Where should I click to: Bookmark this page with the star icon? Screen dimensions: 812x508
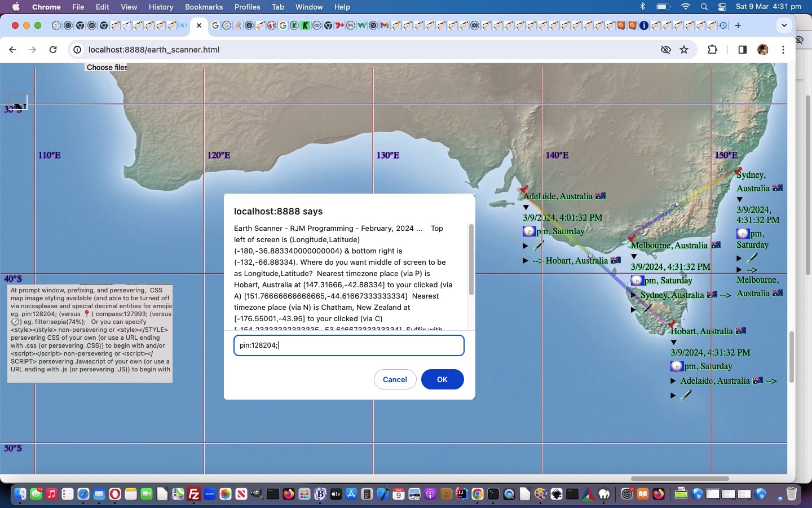pyautogui.click(x=684, y=50)
